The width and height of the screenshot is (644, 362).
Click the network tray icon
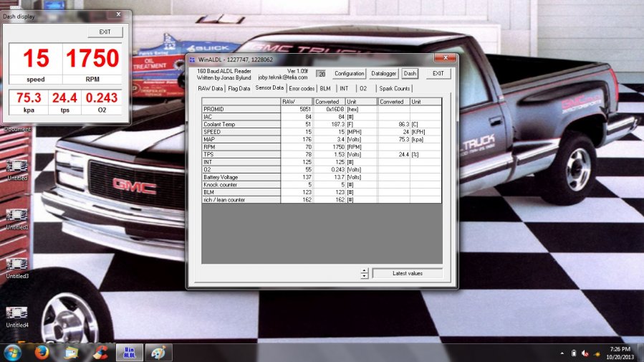597,353
